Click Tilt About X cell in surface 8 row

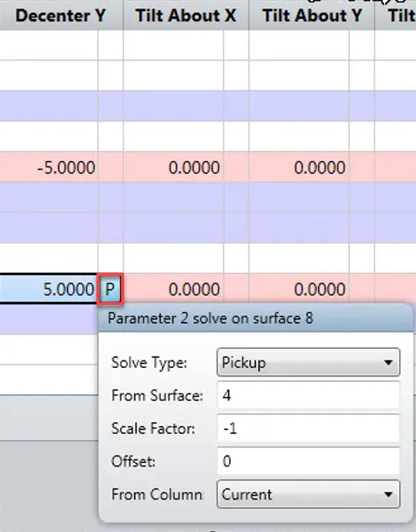tap(173, 289)
